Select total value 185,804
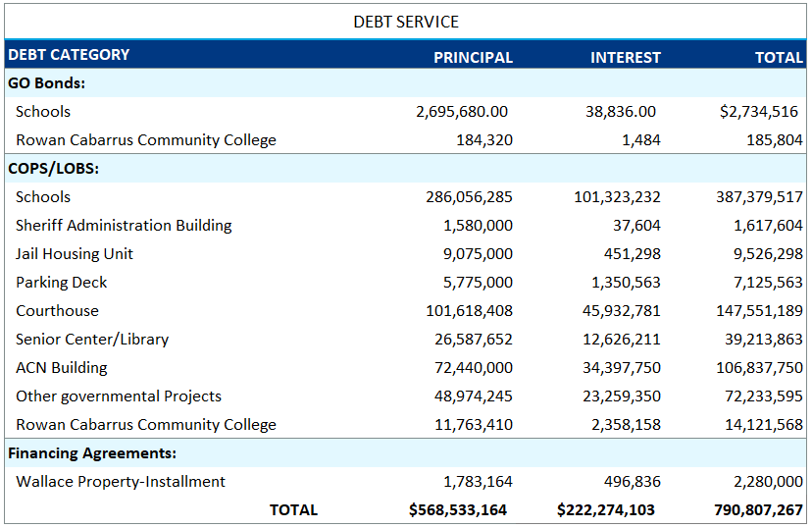Image resolution: width=812 pixels, height=528 pixels. coord(775,140)
